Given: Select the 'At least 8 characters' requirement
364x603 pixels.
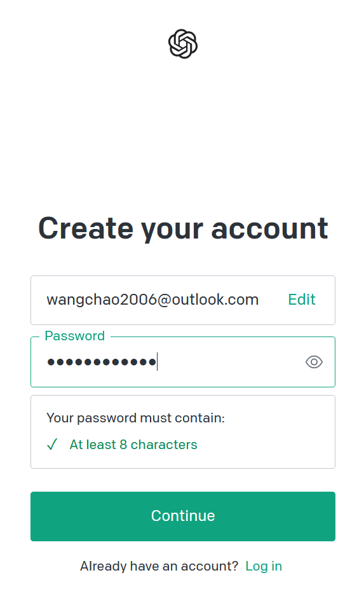Looking at the screenshot, I should click(133, 445).
